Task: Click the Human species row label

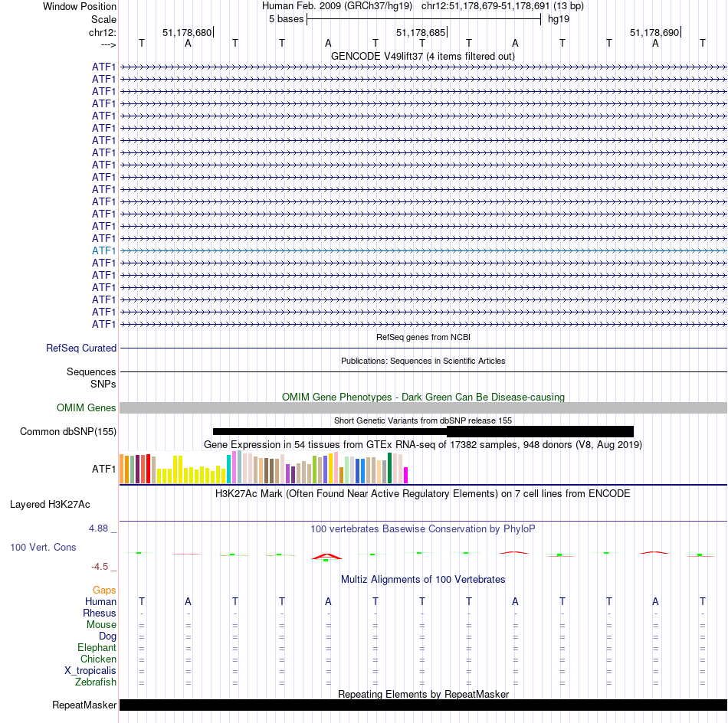Action: click(100, 601)
